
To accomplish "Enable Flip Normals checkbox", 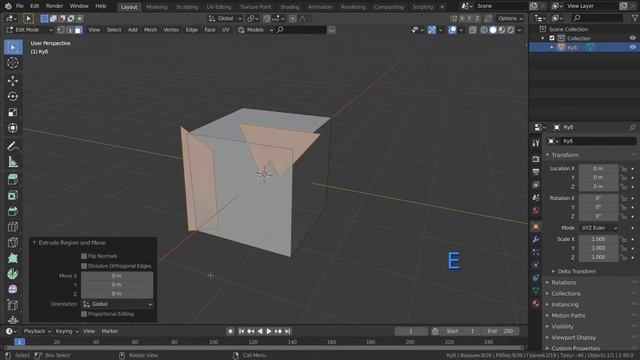I will pyautogui.click(x=84, y=256).
